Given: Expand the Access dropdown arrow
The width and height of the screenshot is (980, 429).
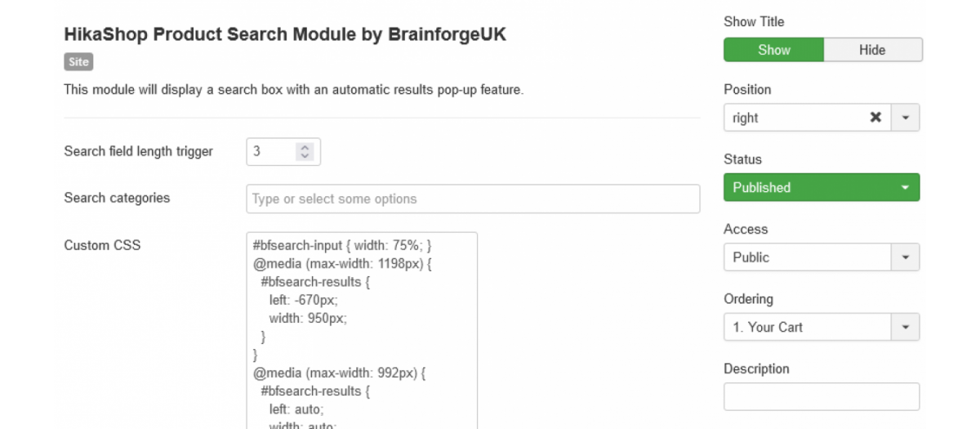Looking at the screenshot, I should (905, 257).
